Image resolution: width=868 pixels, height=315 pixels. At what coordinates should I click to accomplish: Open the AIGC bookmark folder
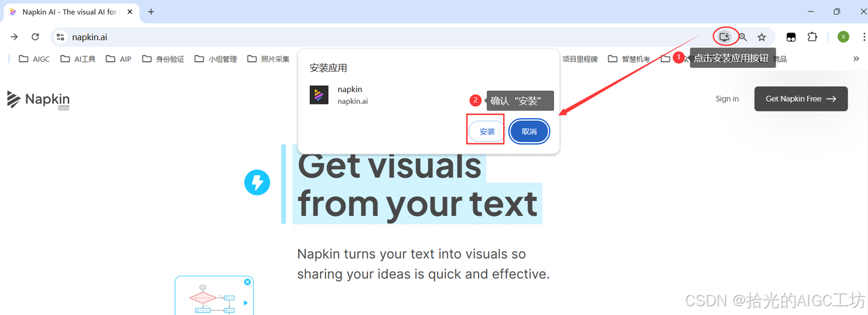[35, 59]
